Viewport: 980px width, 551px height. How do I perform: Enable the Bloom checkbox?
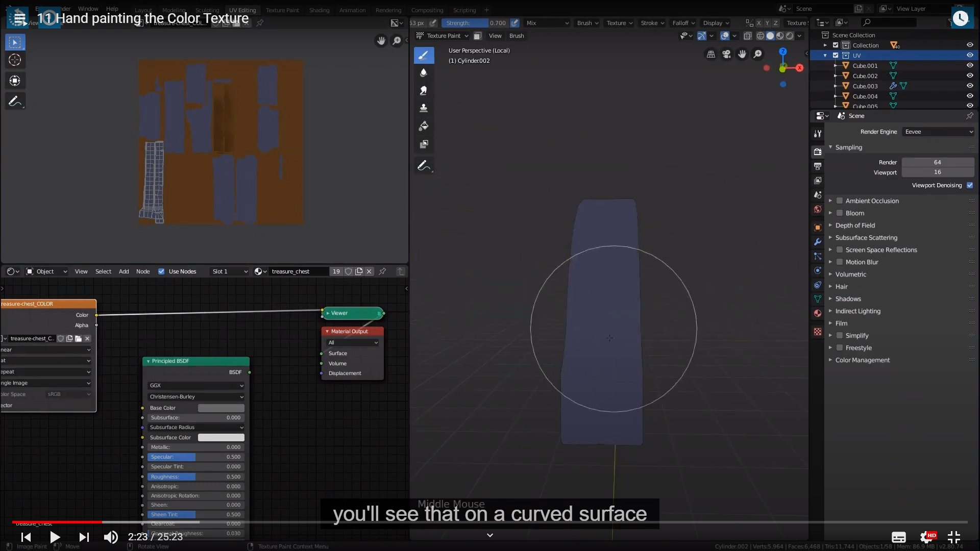[840, 213]
